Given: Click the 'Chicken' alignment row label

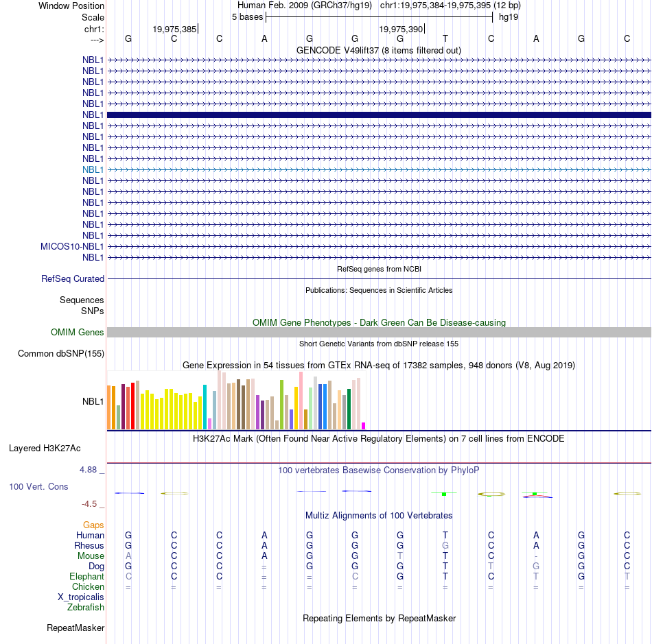Looking at the screenshot, I should coord(88,586).
